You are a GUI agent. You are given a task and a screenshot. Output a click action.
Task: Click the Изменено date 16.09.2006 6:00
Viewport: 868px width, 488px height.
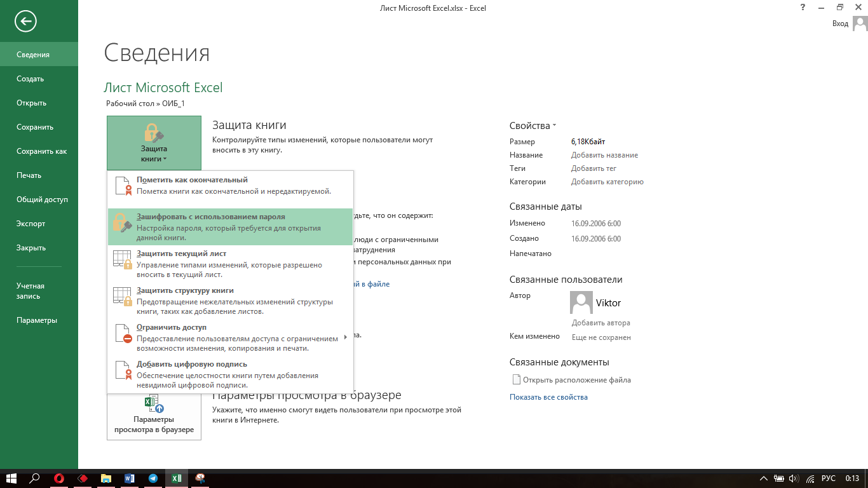tap(596, 224)
